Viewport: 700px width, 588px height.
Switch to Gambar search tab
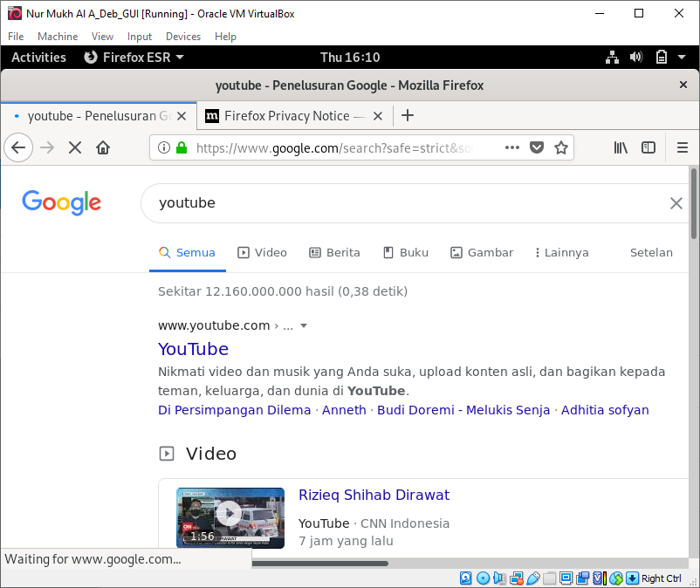(x=482, y=252)
